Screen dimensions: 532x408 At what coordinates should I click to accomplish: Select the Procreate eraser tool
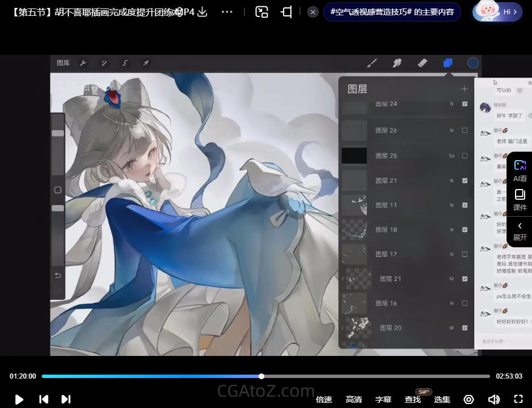[x=422, y=63]
